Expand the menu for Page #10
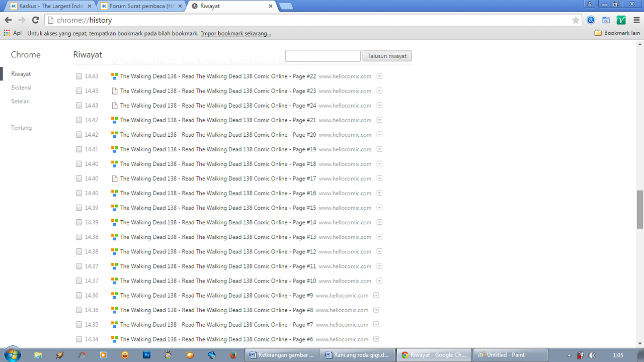Screen dimensions: 644x362 [x=379, y=281]
